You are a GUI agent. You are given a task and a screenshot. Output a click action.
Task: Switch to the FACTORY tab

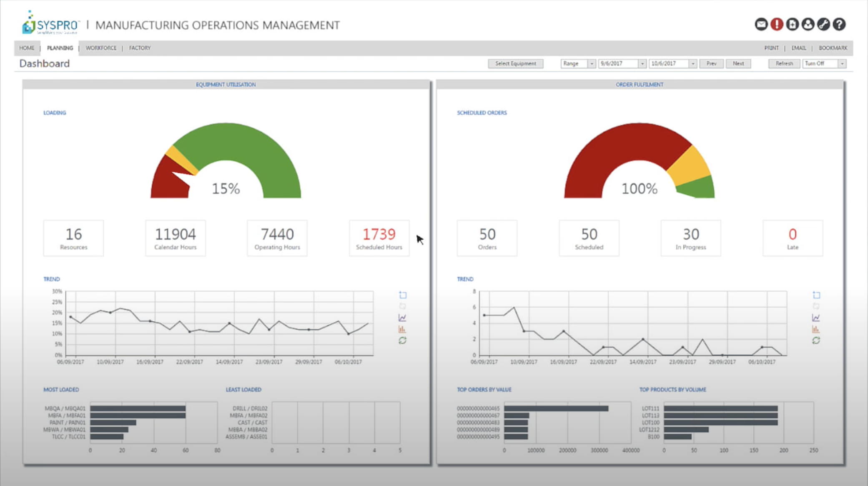pyautogui.click(x=140, y=48)
